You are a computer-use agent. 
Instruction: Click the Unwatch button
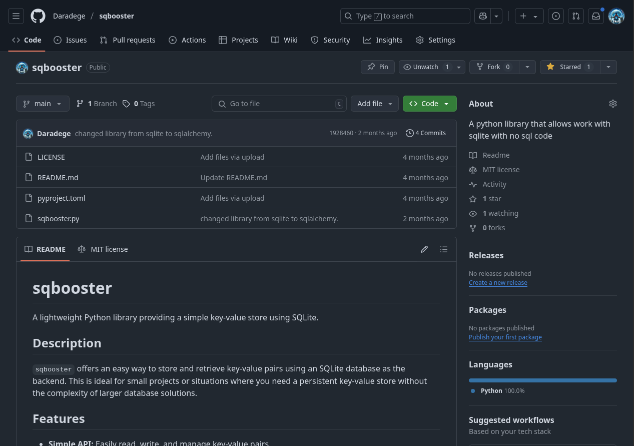[x=426, y=67]
